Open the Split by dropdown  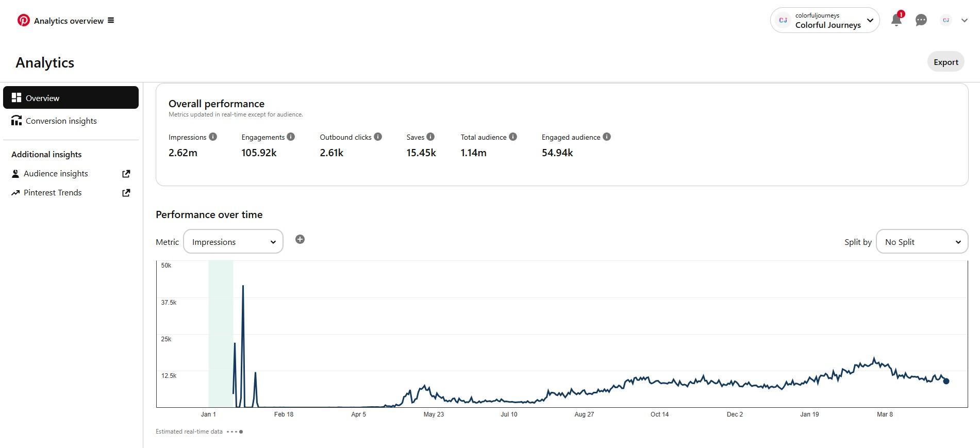click(922, 241)
